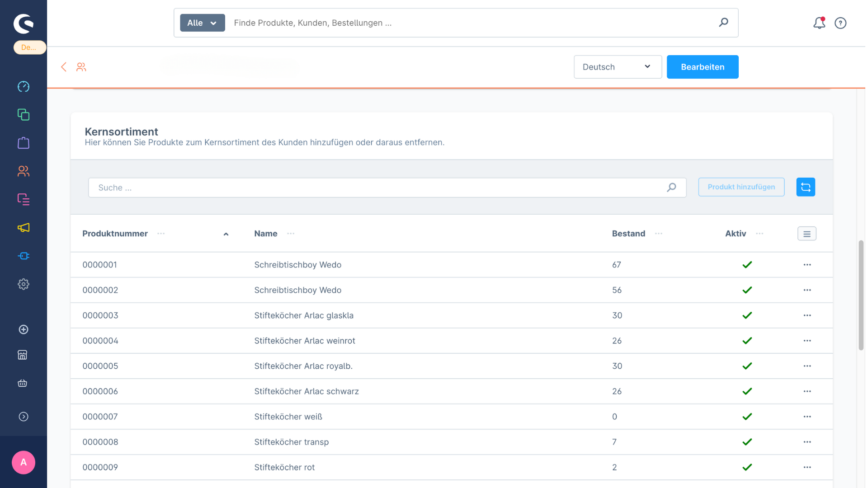Open the Orders shopping bag icon
Screen dimensions: 868x488
tap(24, 143)
